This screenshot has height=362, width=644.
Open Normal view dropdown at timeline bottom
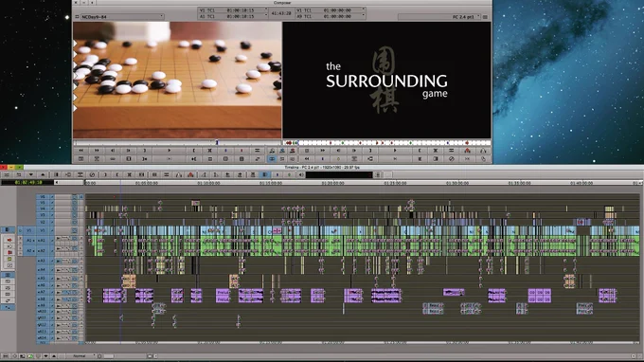click(80, 355)
